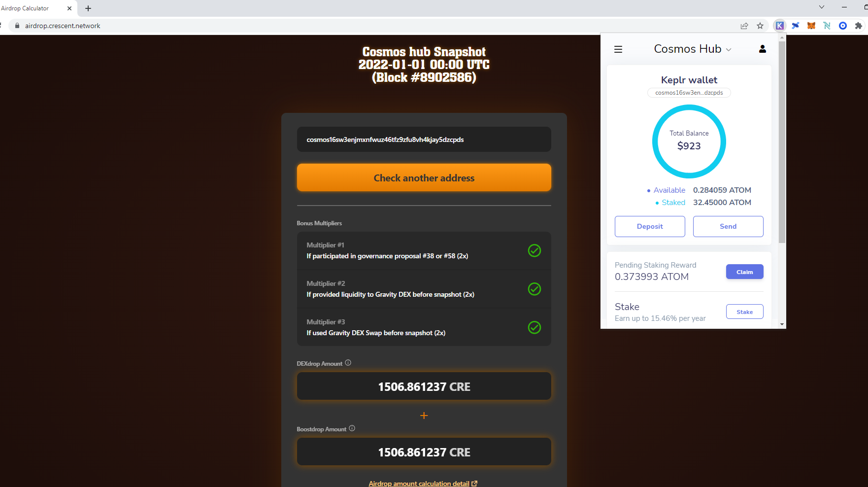Bookmark this page with the star icon
The width and height of the screenshot is (868, 487).
(760, 26)
